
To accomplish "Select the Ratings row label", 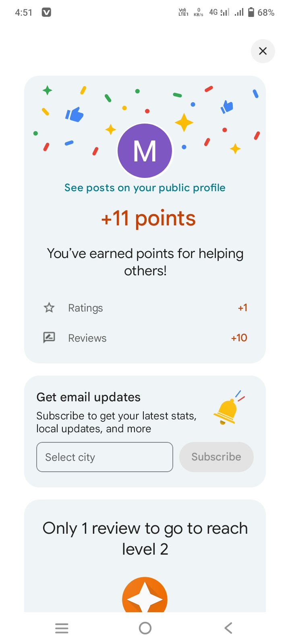I will click(x=85, y=308).
